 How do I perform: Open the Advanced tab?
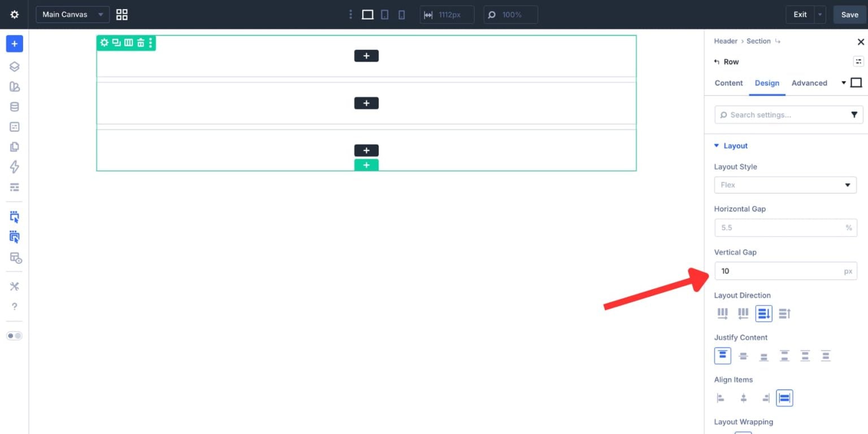(809, 83)
